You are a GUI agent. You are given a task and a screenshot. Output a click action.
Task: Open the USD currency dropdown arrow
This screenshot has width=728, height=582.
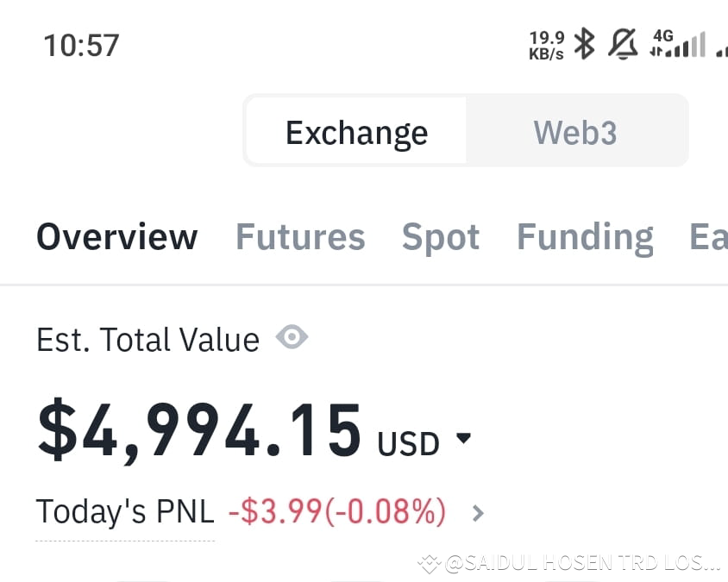coord(463,437)
